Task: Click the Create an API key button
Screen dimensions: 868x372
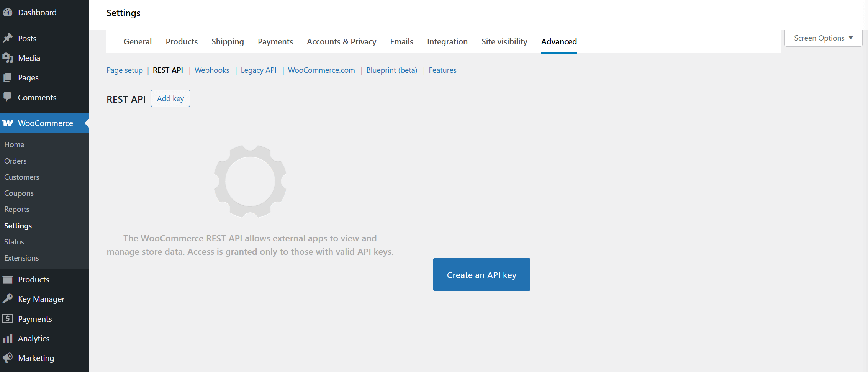Action: (x=481, y=275)
